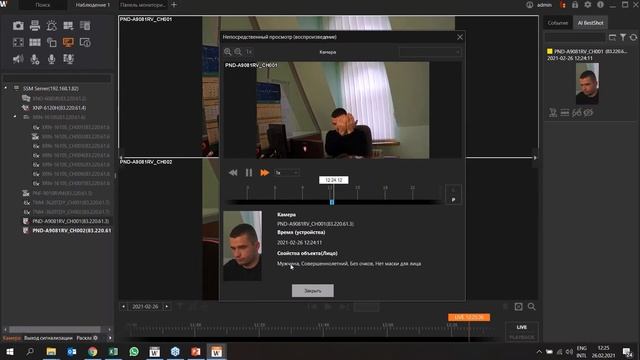This screenshot has height=360, width=640.
Task: Click the LIVE button
Action: pyautogui.click(x=522, y=327)
